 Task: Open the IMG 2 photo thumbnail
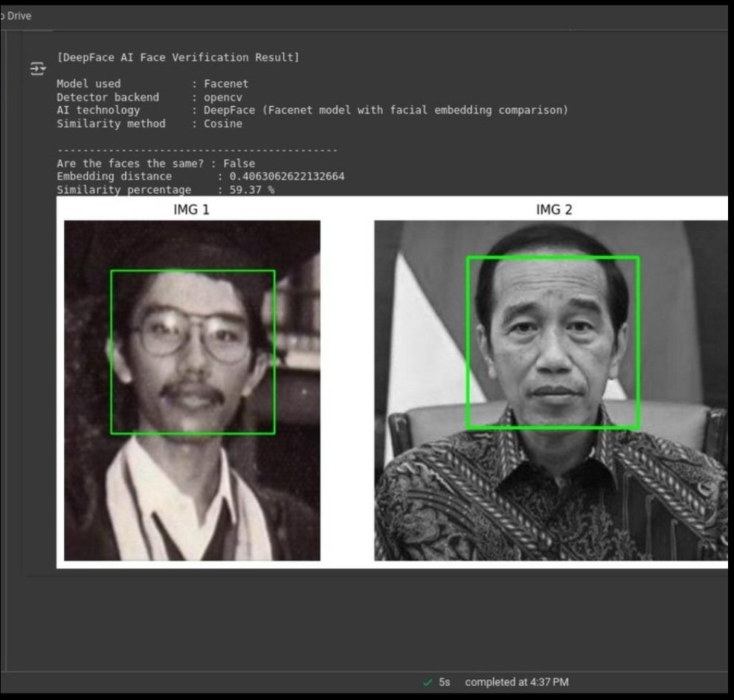click(x=551, y=391)
